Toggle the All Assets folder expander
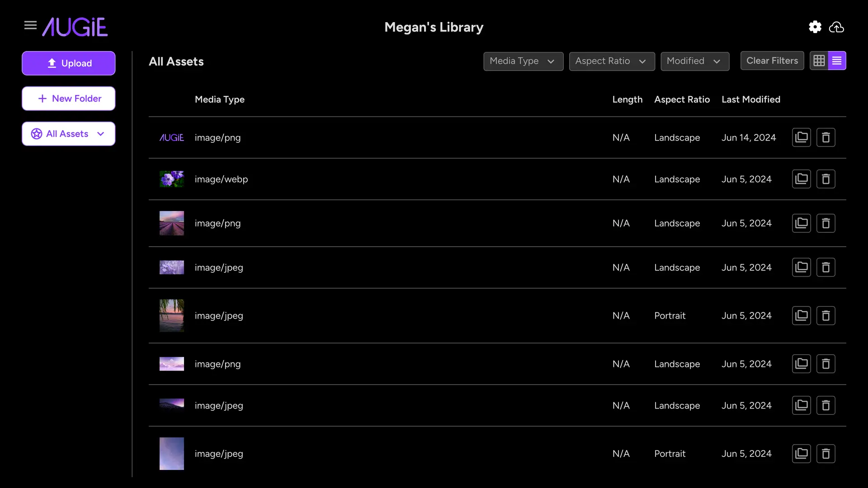Viewport: 868px width, 488px height. 100,133
